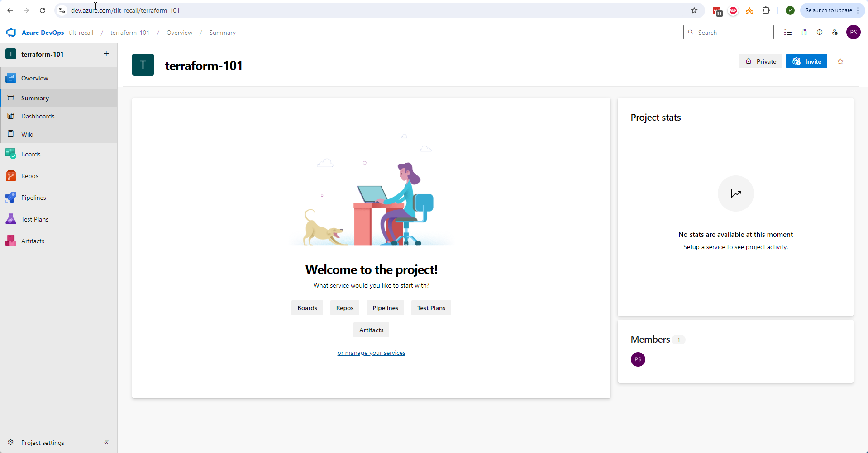Click the Invite button
868x453 pixels.
tap(806, 61)
